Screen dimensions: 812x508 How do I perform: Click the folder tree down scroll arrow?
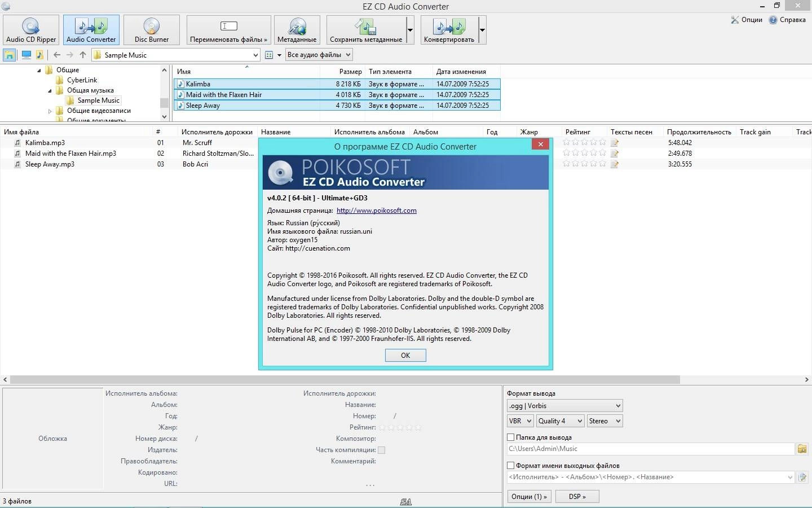click(x=165, y=116)
